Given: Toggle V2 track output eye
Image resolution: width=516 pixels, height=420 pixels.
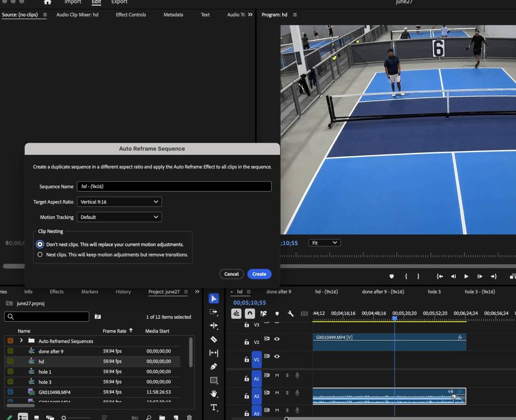Looking at the screenshot, I should coord(277,339).
